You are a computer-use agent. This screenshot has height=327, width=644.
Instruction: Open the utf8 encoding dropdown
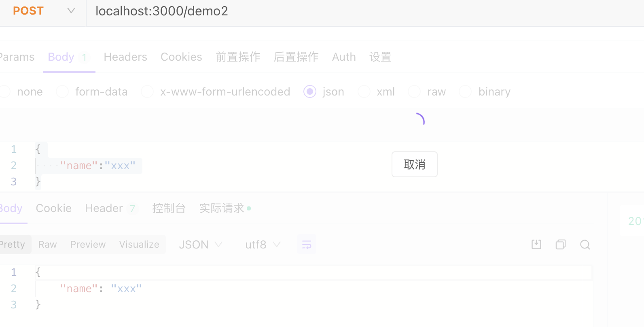pos(263,244)
